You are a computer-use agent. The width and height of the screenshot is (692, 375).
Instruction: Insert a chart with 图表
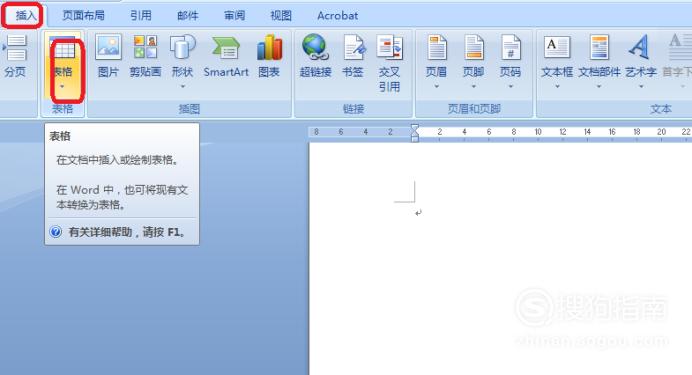[269, 56]
